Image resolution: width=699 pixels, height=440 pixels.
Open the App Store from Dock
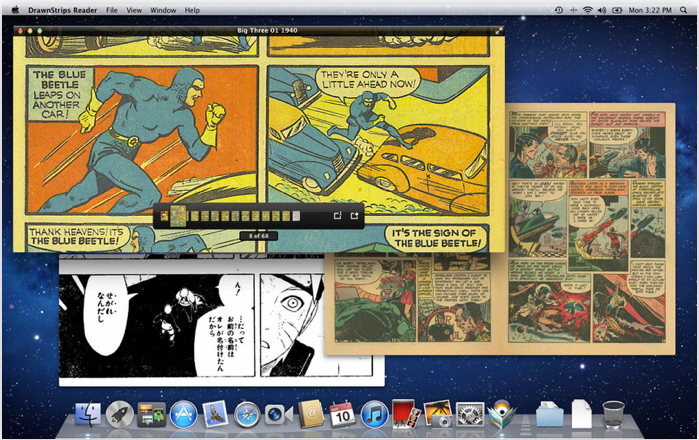click(x=184, y=415)
